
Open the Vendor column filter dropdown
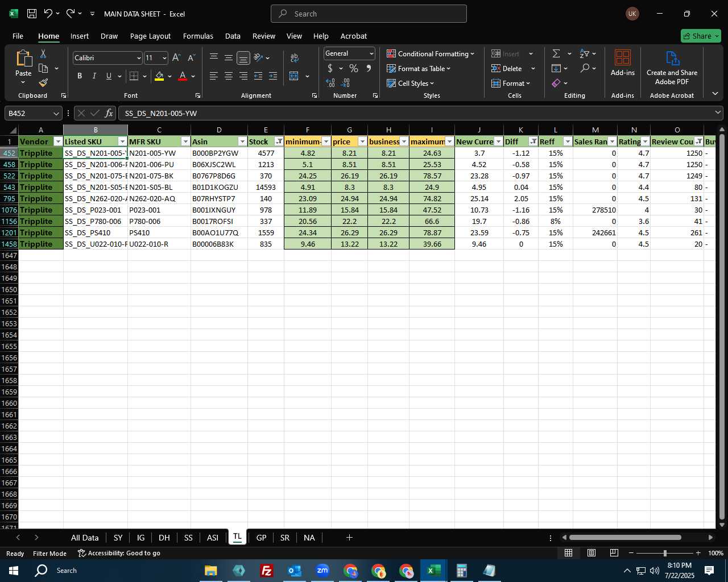coord(58,142)
